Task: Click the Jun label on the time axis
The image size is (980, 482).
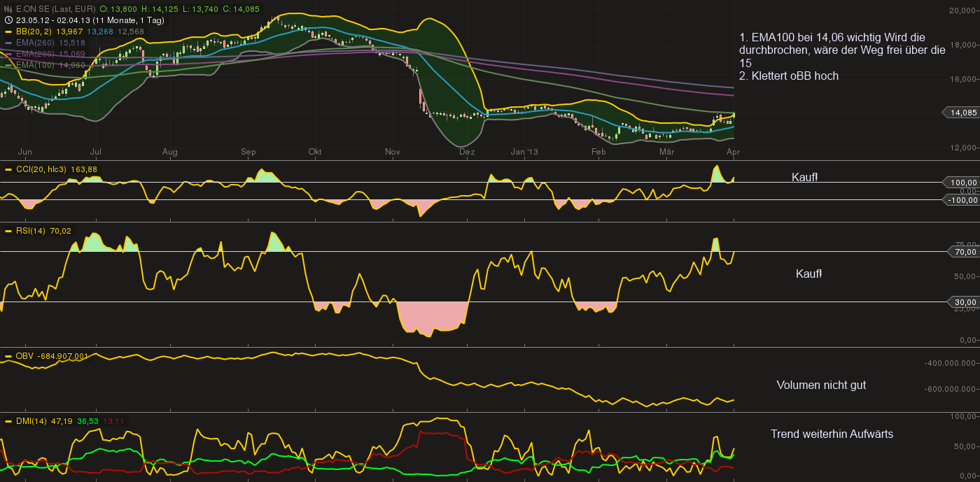Action: [x=24, y=151]
